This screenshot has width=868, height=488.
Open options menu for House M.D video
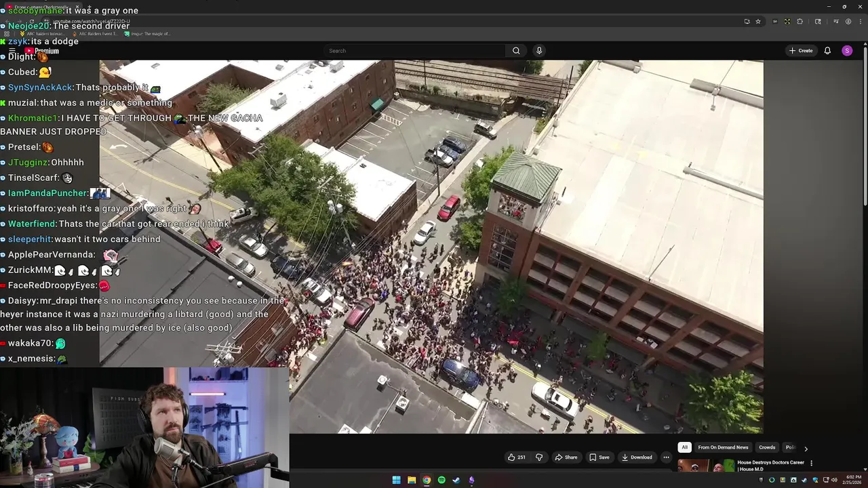click(811, 464)
